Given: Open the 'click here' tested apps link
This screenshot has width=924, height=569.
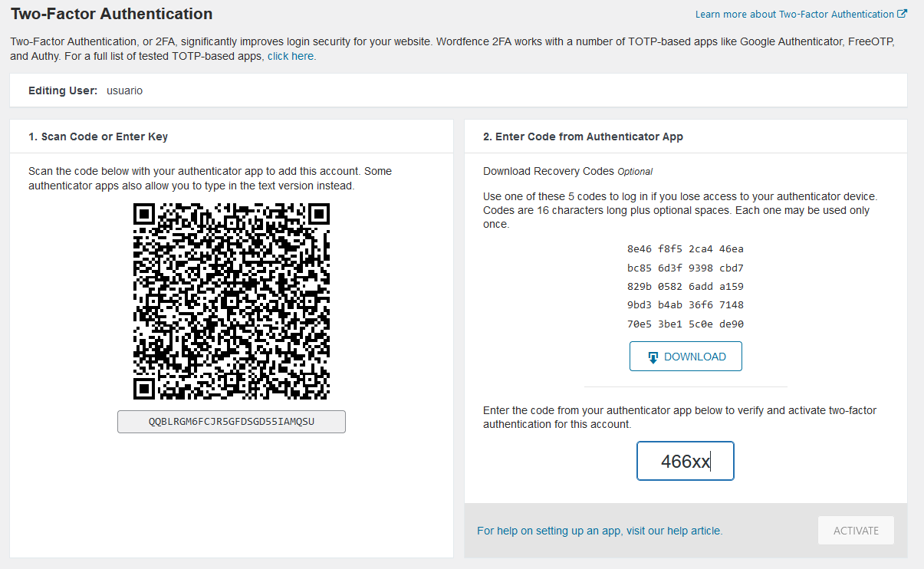Looking at the screenshot, I should pos(291,56).
